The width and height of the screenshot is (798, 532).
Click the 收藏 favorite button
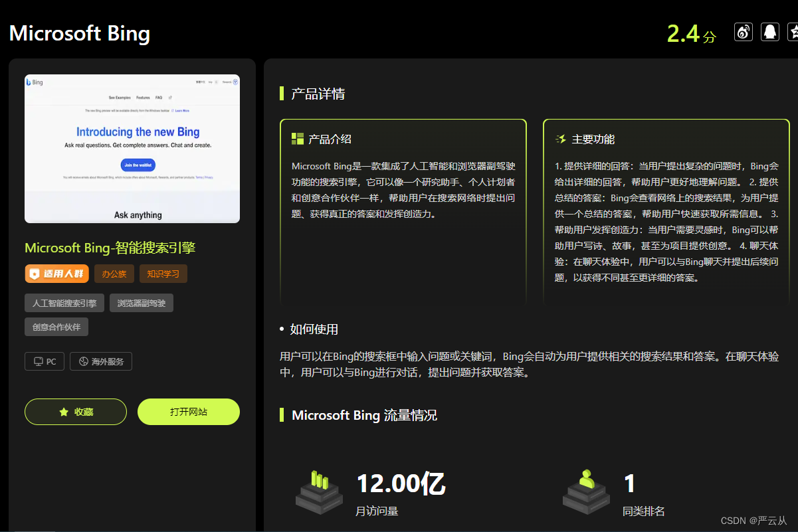coord(76,412)
